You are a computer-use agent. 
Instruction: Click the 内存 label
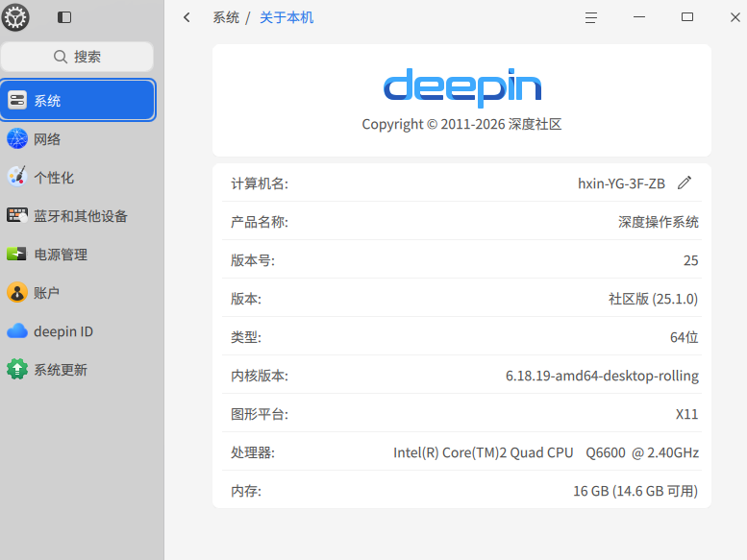[246, 491]
